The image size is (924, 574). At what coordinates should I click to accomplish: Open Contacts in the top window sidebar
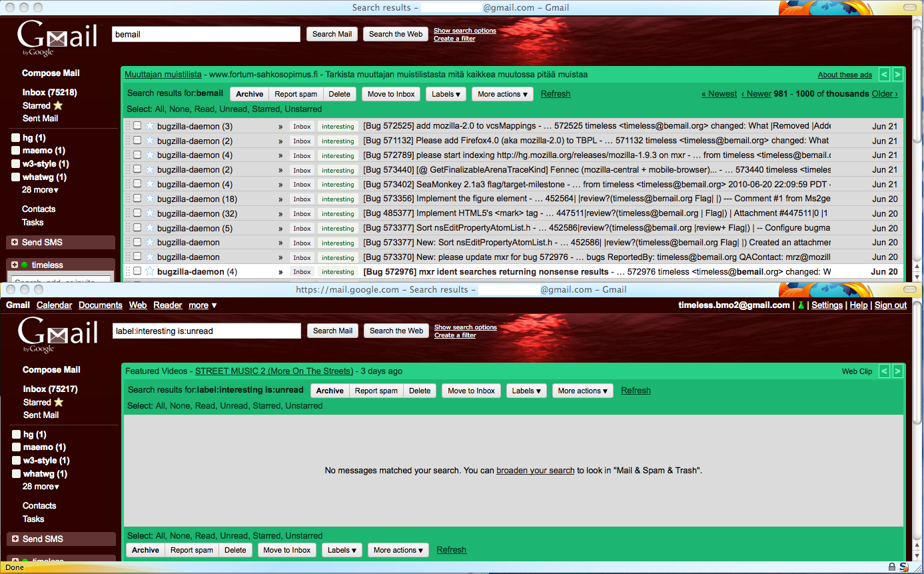point(39,209)
